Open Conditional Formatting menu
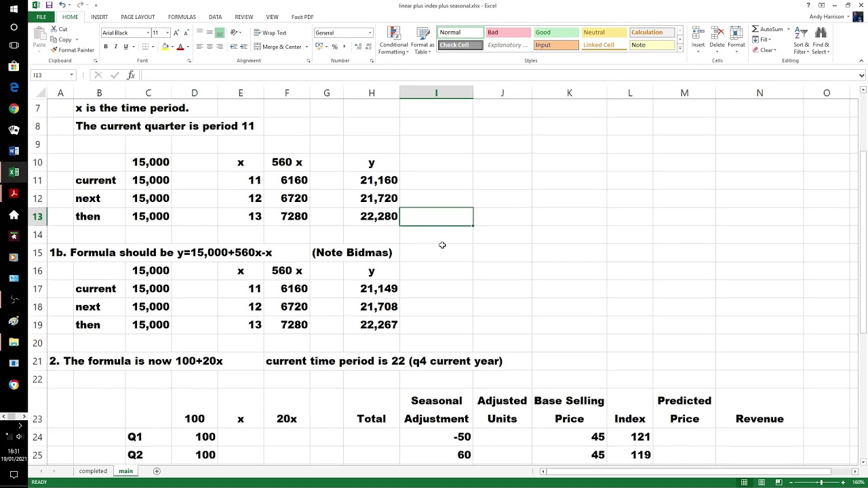The width and height of the screenshot is (868, 488). pyautogui.click(x=393, y=41)
